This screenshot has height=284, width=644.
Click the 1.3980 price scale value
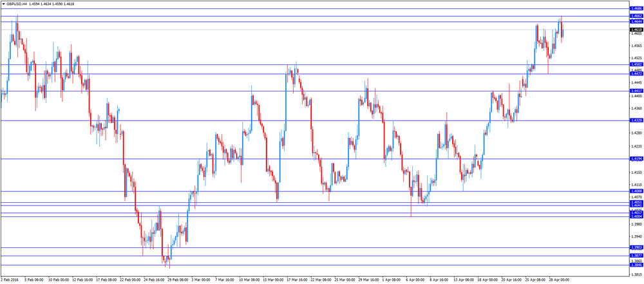point(637,224)
